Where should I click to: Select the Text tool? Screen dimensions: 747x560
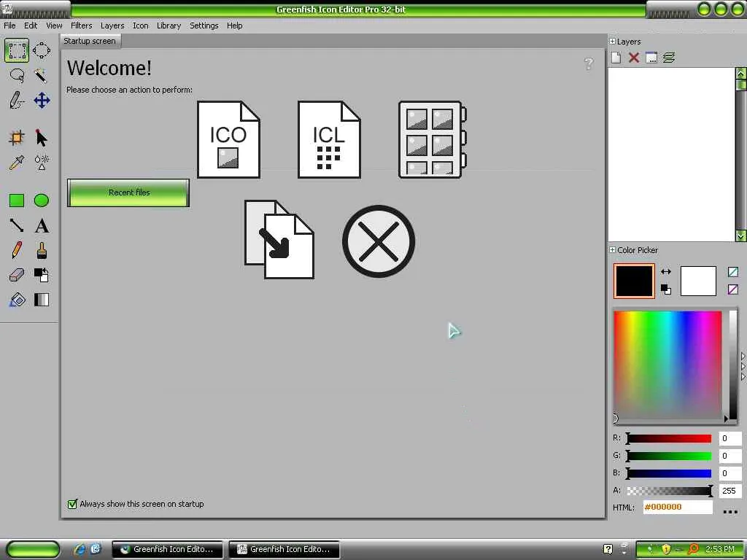tap(42, 225)
